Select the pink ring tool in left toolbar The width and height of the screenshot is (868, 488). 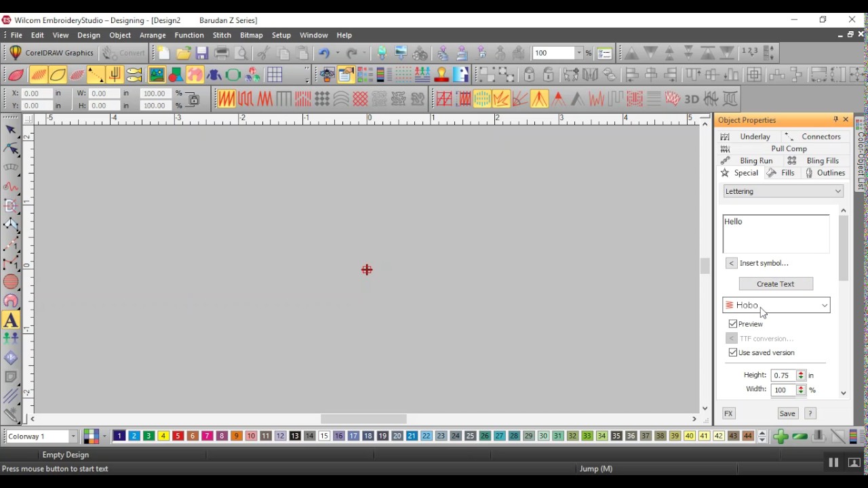pos(11,300)
